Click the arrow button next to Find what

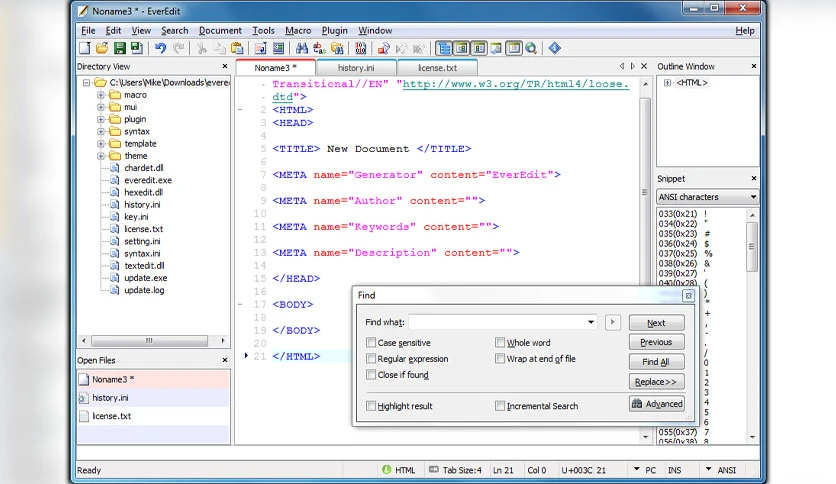coord(612,322)
